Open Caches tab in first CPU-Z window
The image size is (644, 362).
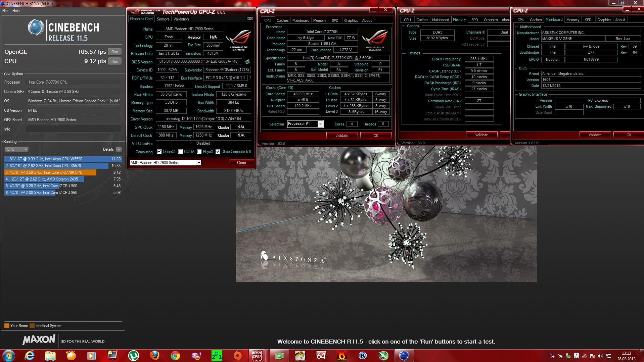[x=282, y=20]
